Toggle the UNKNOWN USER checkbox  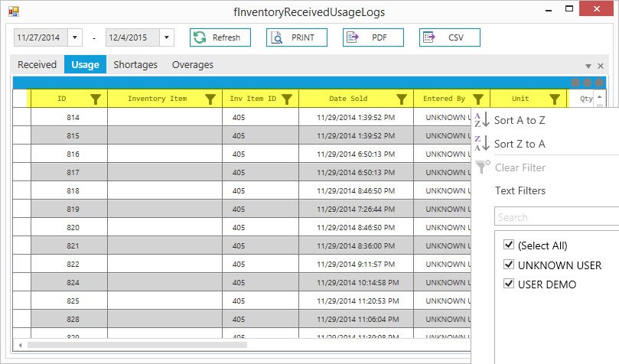[x=509, y=265]
